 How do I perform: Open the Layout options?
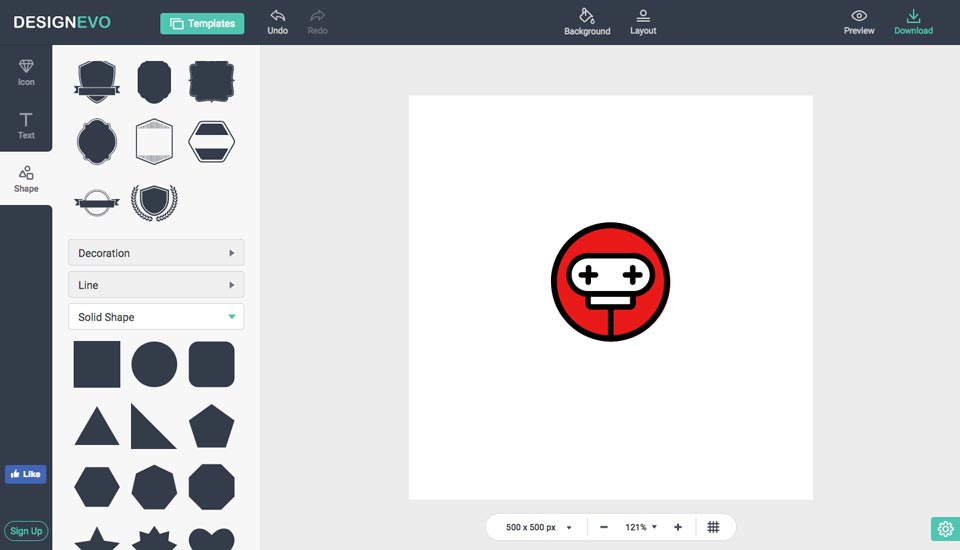643,22
